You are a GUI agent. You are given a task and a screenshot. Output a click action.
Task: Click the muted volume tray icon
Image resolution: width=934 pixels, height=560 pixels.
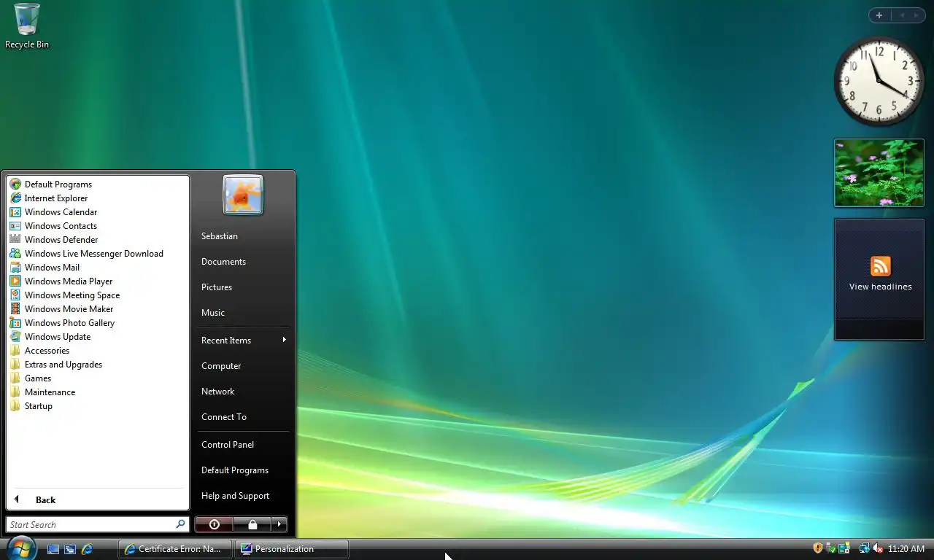[x=878, y=548]
